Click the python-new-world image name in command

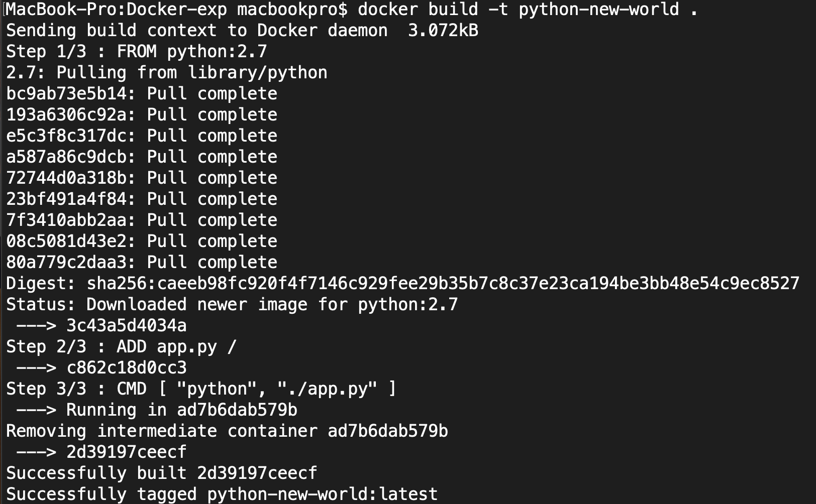pos(598,10)
